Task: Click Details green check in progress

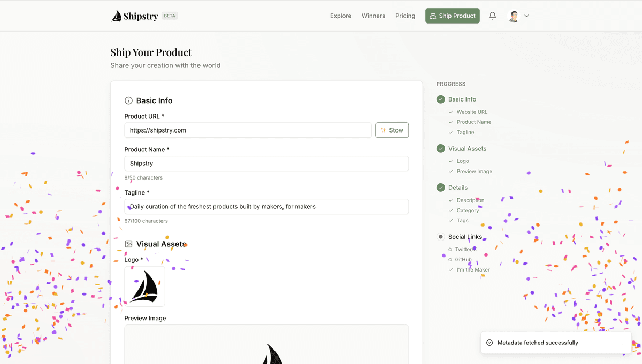Action: click(x=441, y=188)
